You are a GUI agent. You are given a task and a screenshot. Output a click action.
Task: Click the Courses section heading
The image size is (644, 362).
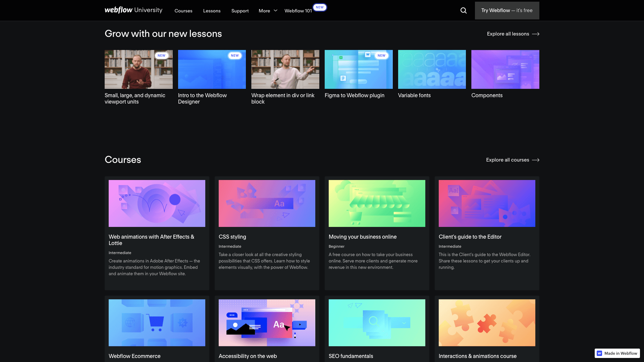coord(123,160)
